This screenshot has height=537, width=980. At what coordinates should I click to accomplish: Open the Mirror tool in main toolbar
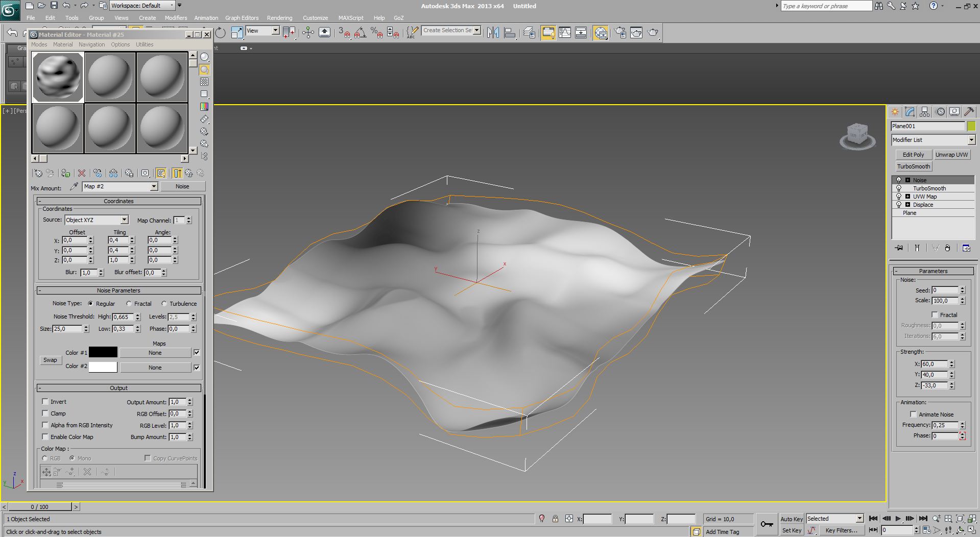click(493, 33)
